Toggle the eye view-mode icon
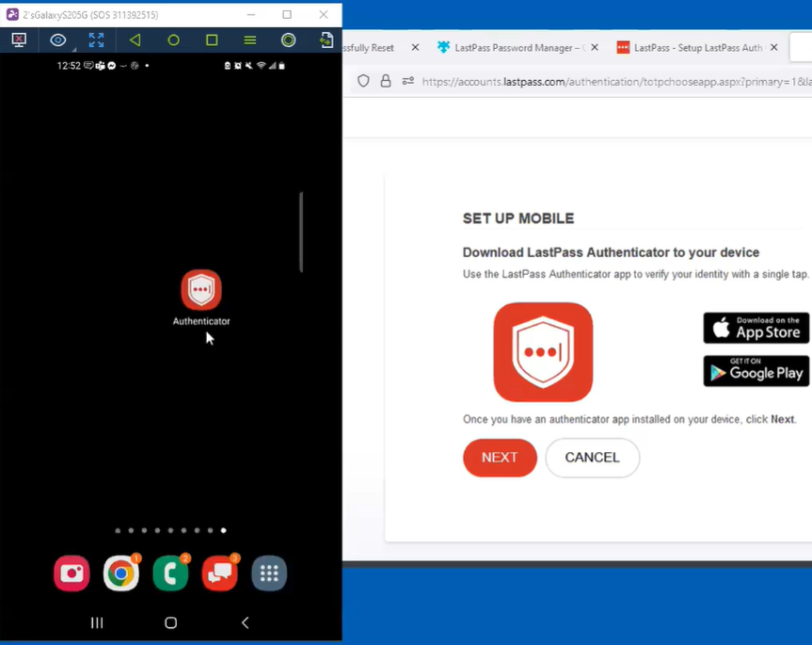The image size is (812, 645). point(58,40)
